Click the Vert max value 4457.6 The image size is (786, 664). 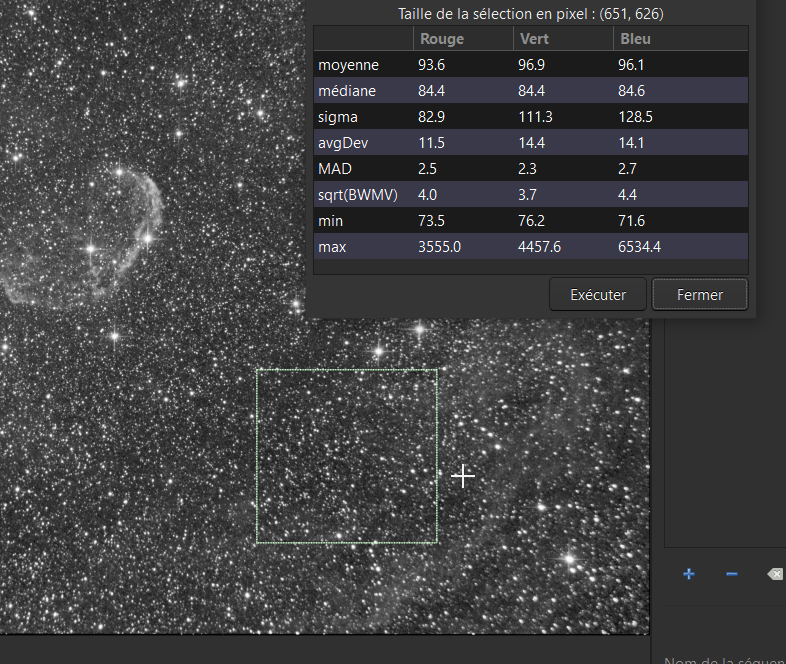539,247
